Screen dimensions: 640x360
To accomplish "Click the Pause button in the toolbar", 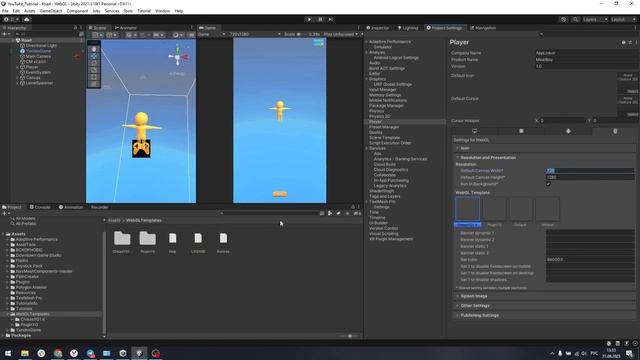I will tap(320, 19).
